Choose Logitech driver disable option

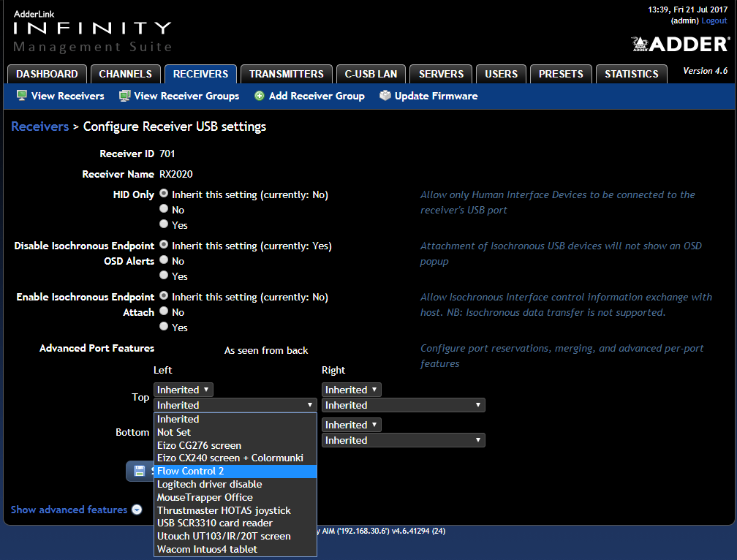[235, 485]
